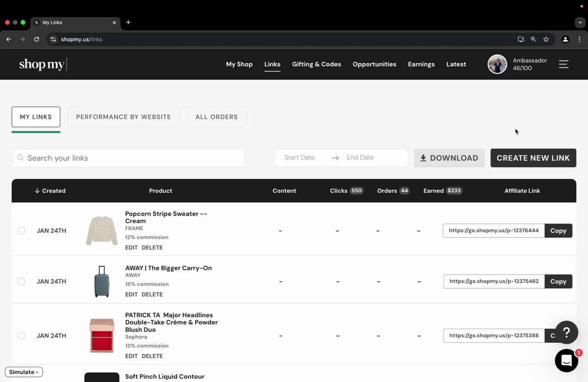
Task: Click the DOWNLOAD button
Action: [449, 158]
